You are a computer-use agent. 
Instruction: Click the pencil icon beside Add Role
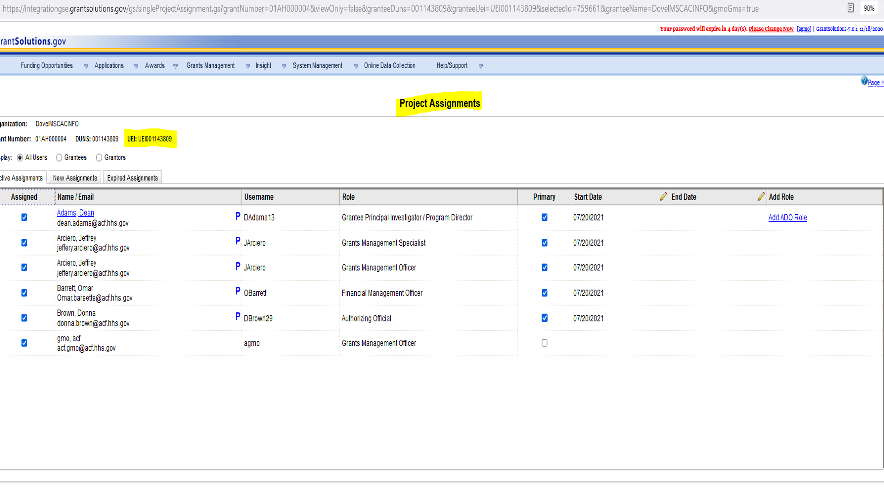pos(761,197)
